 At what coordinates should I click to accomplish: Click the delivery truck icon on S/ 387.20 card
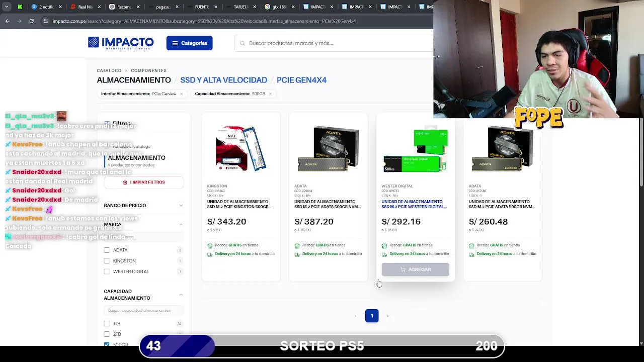point(297,254)
